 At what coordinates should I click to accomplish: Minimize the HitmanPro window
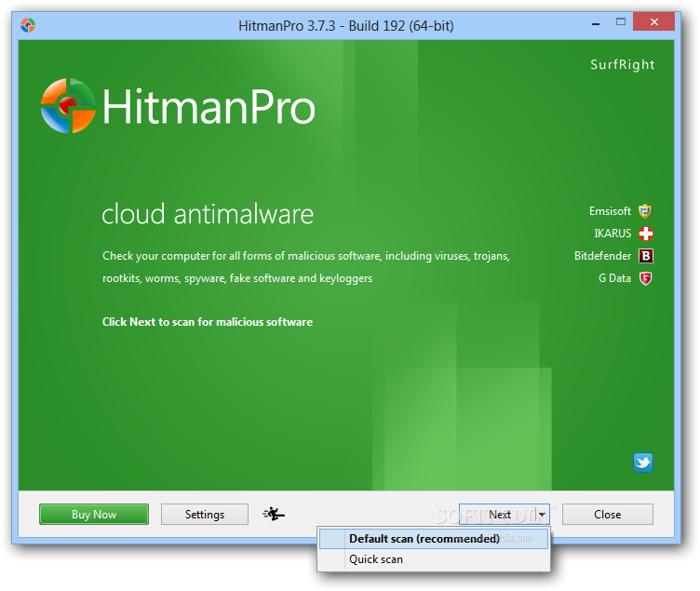(x=596, y=23)
